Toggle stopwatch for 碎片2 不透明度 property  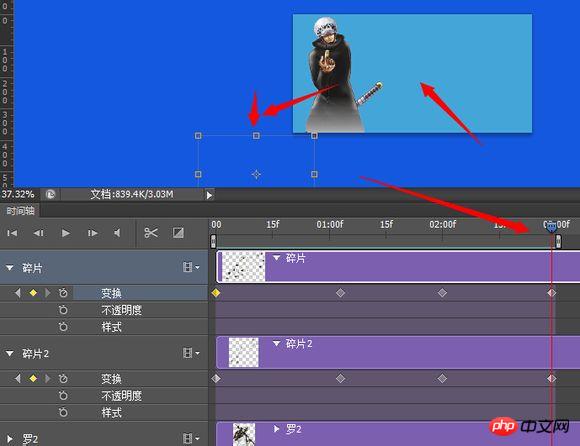(x=63, y=396)
